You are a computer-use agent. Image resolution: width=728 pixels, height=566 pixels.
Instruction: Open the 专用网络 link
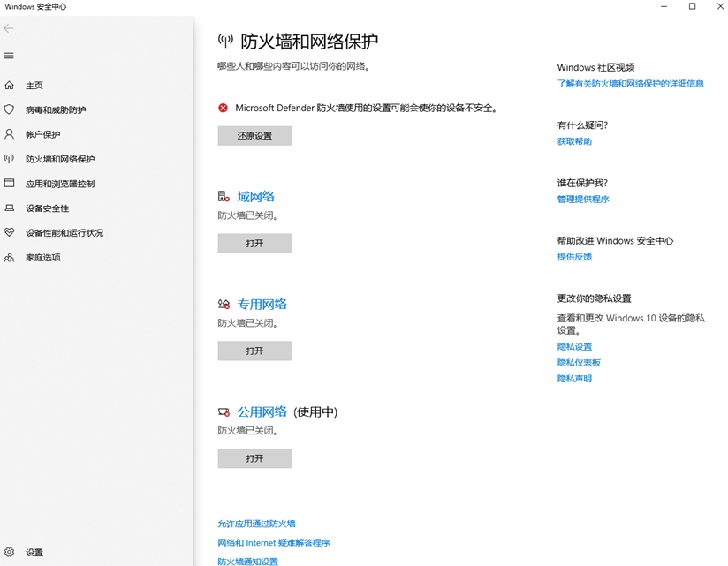262,305
